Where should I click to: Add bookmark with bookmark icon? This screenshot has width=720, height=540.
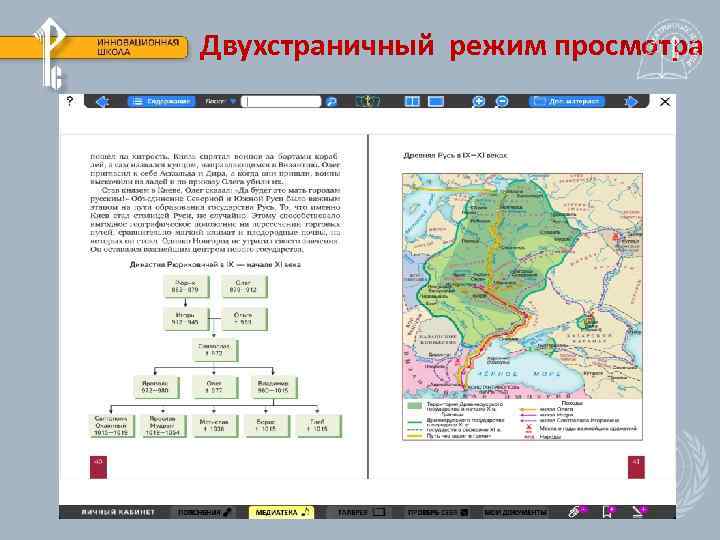click(609, 512)
